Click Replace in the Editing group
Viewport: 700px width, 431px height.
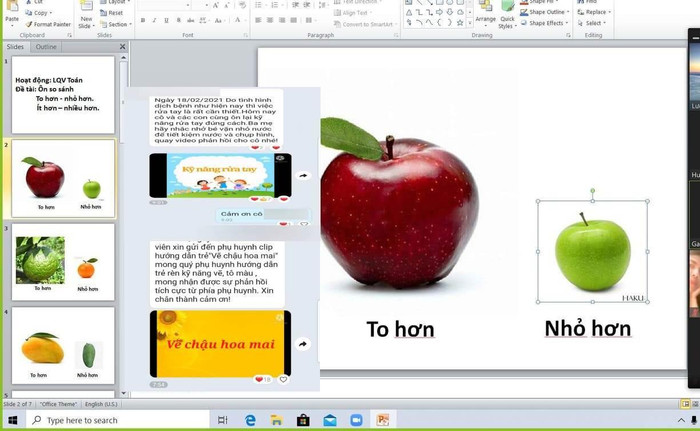point(594,12)
